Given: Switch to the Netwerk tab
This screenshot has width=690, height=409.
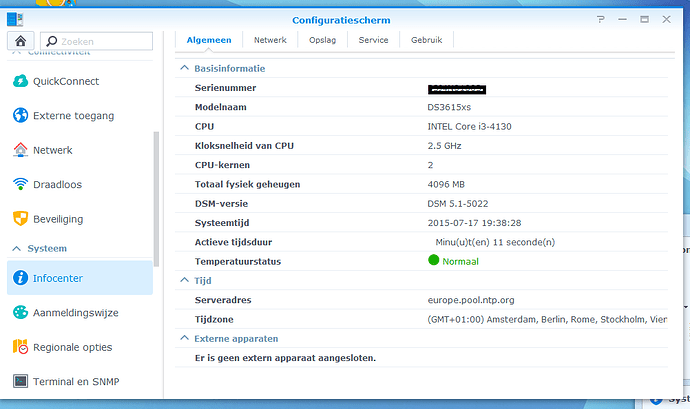Looking at the screenshot, I should click(x=270, y=40).
